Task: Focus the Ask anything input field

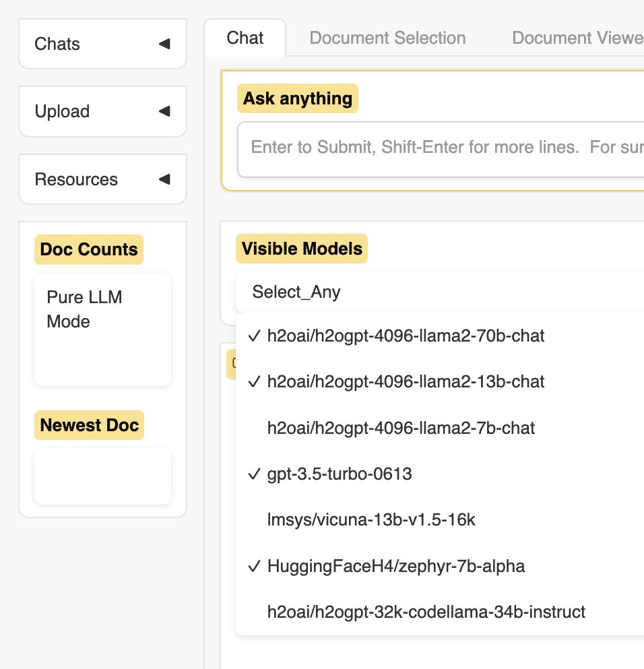Action: pyautogui.click(x=441, y=150)
